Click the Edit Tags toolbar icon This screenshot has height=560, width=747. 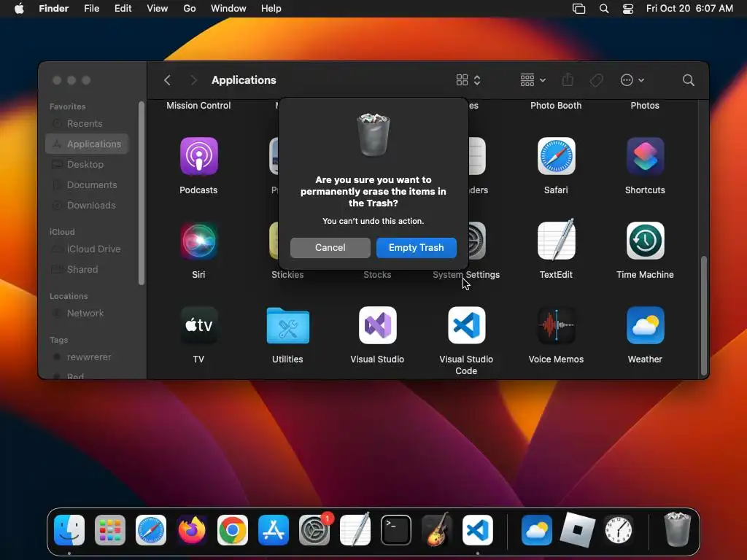tap(596, 80)
